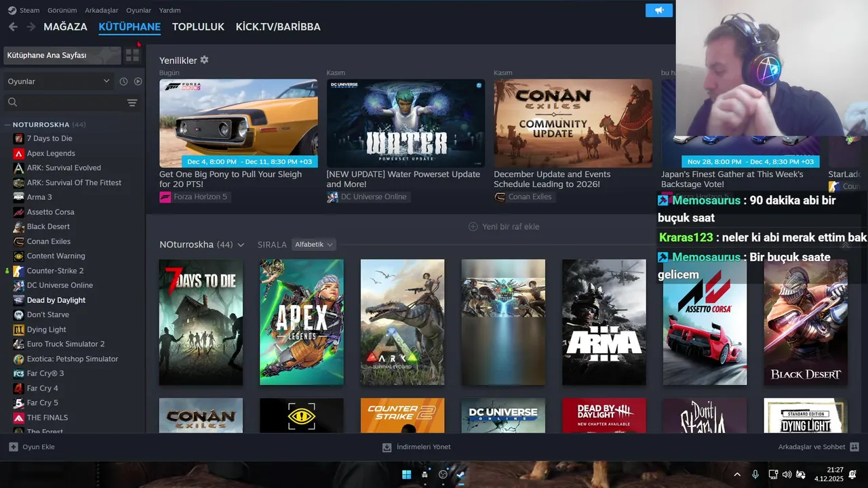Switch to the TOPLULUK tab
The image size is (868, 488).
tap(198, 27)
